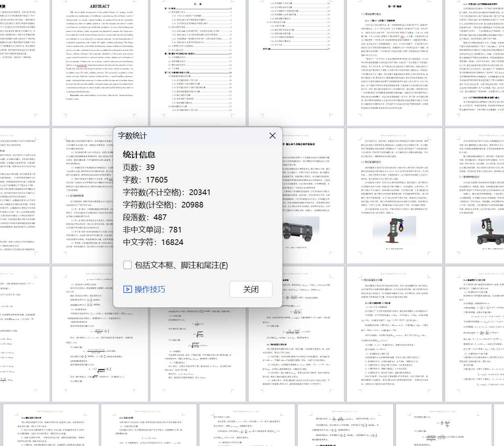The image size is (504, 446).
Task: Click the 统计信息 heading in dialog
Action: [x=139, y=155]
